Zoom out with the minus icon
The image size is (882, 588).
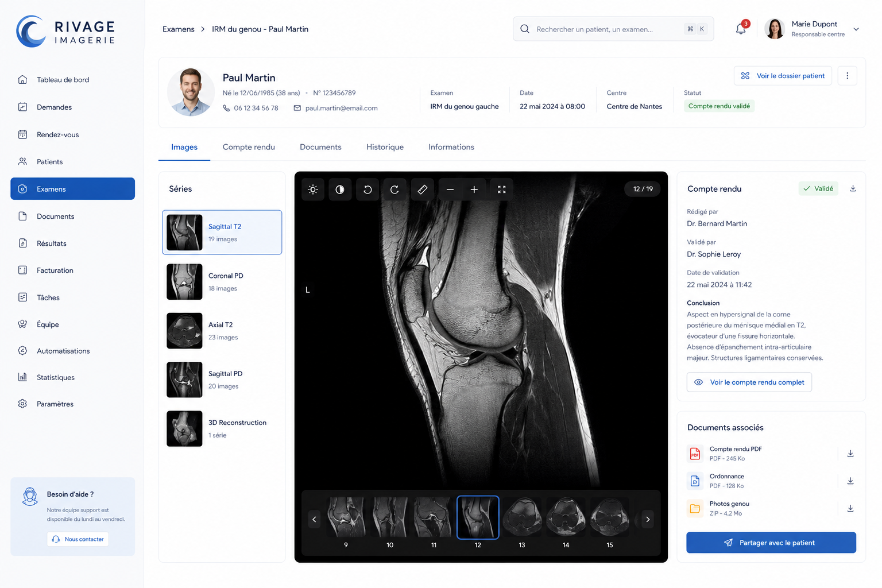pos(450,189)
